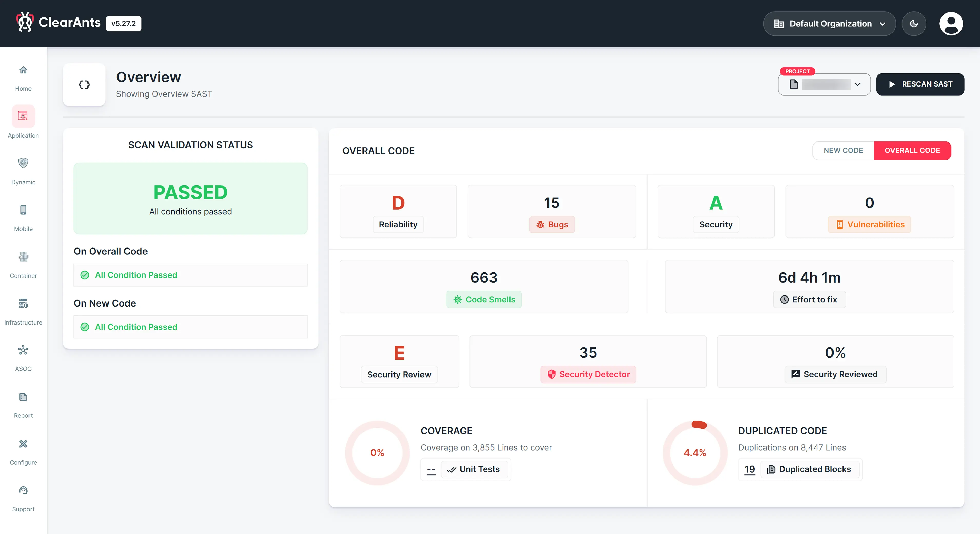Click the 35 security detector count
980x534 pixels.
point(588,352)
